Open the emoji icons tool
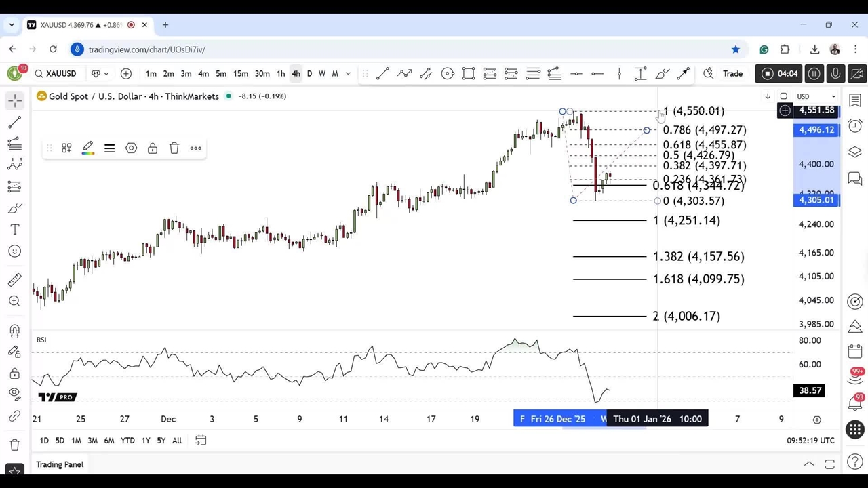The width and height of the screenshot is (868, 488). tap(14, 251)
